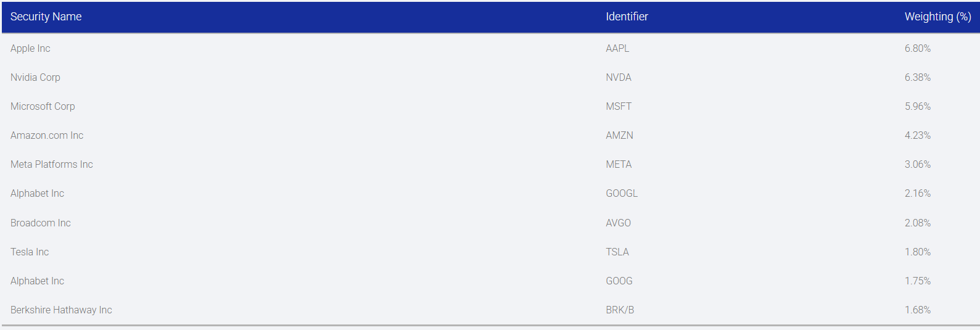Sort by Security Name column header
The width and height of the screenshot is (980, 330).
tap(46, 17)
